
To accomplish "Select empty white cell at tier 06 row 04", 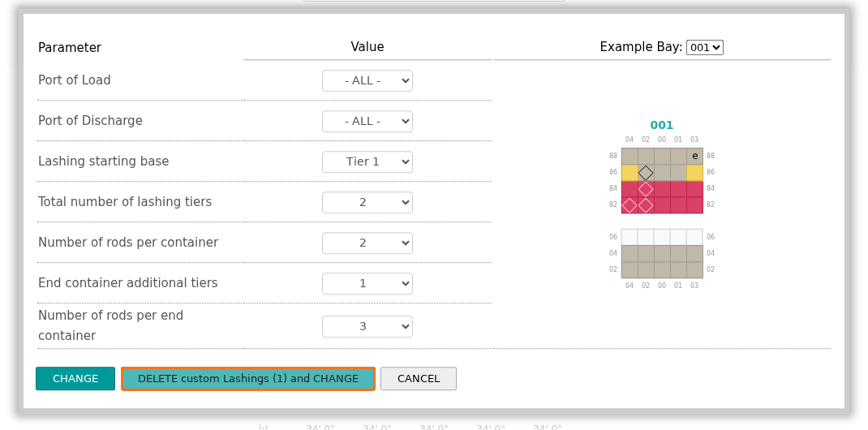I will click(x=630, y=237).
